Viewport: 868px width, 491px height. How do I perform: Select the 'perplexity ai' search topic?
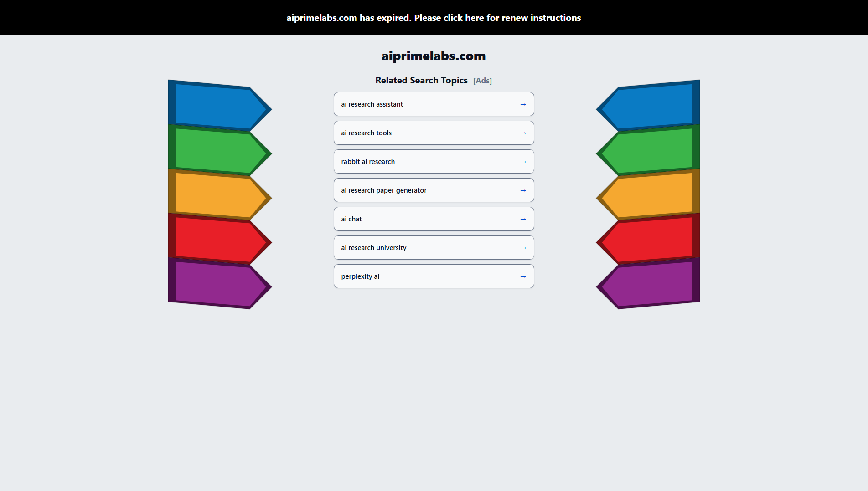pos(434,276)
